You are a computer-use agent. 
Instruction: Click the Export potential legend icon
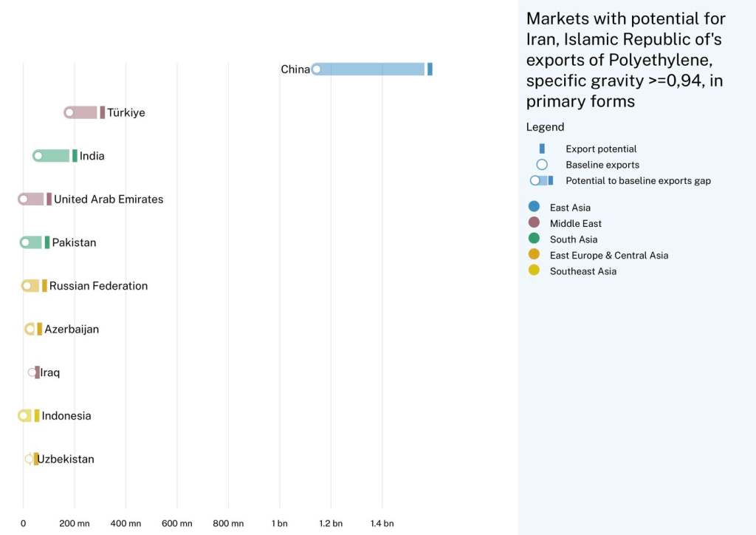point(542,149)
